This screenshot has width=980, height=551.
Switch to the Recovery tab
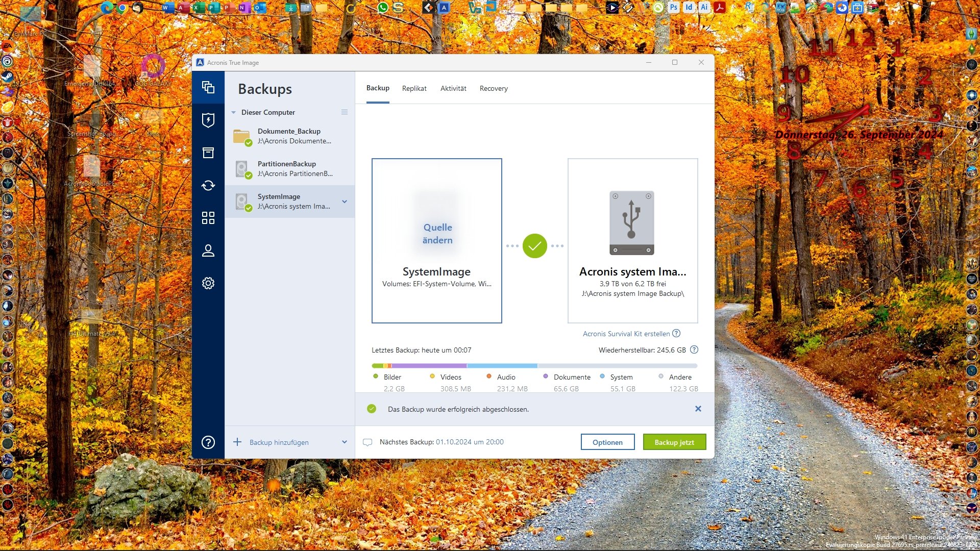pyautogui.click(x=494, y=88)
